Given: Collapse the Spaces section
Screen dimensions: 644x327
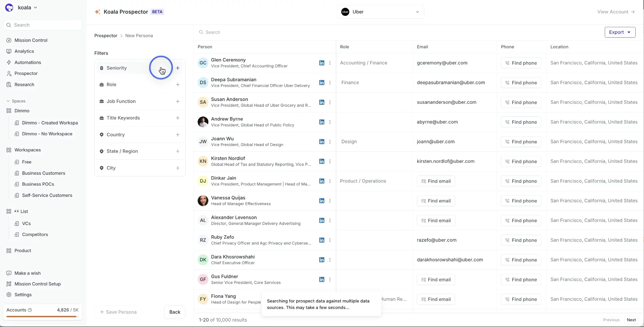Looking at the screenshot, I should click(8, 101).
